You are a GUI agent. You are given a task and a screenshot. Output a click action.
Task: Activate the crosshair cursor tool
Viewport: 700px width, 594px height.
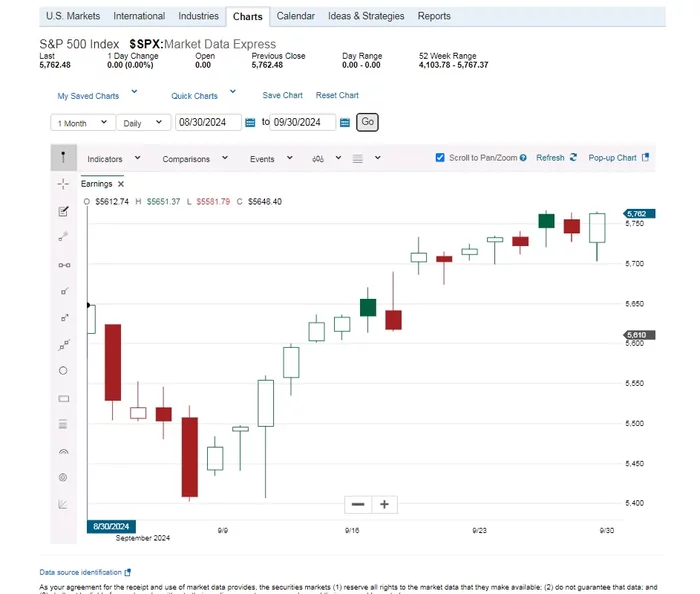tap(63, 184)
